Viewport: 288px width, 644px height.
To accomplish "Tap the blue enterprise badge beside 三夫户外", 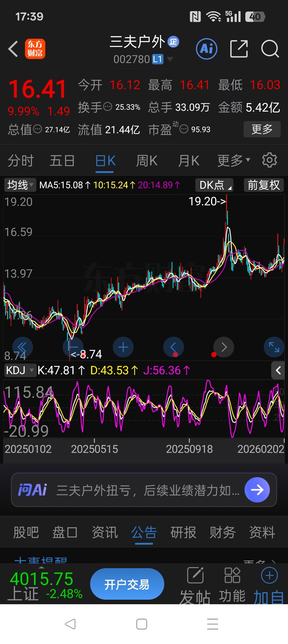I will click(x=173, y=42).
